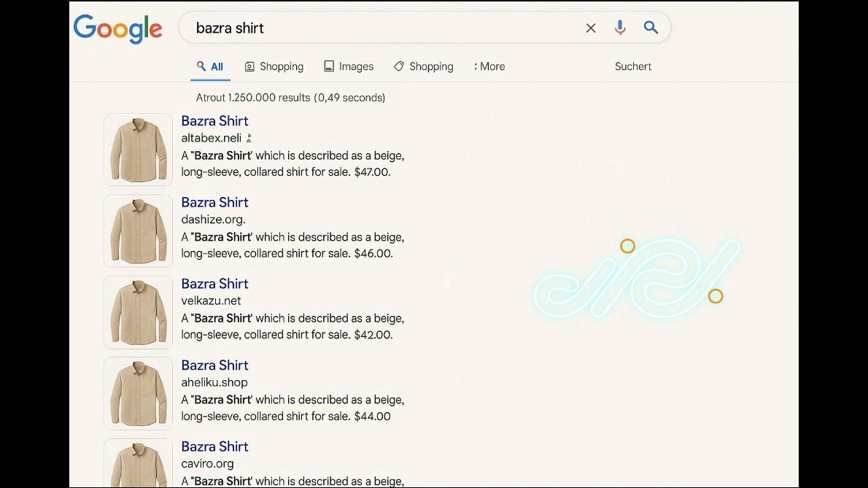This screenshot has height=488, width=868.
Task: Open the Shopping tab next to All
Action: tap(274, 66)
